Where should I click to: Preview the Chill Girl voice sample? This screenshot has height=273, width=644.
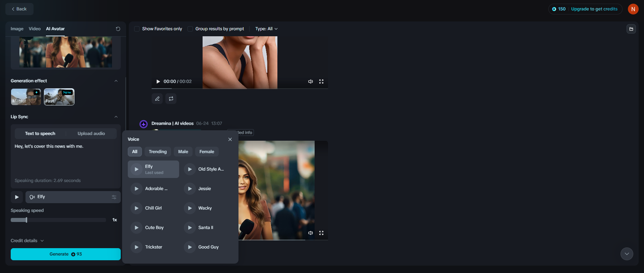click(136, 208)
